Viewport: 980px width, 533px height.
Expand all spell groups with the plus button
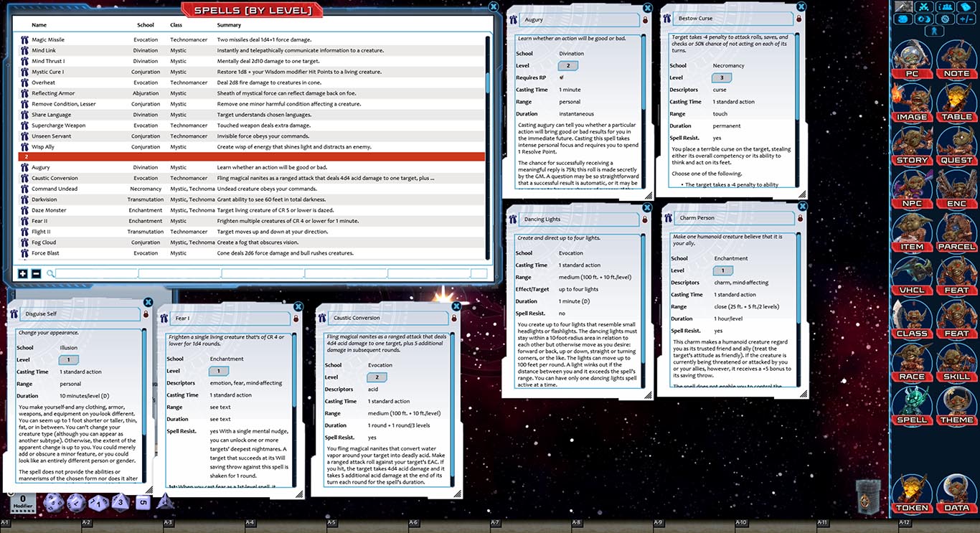click(x=22, y=273)
